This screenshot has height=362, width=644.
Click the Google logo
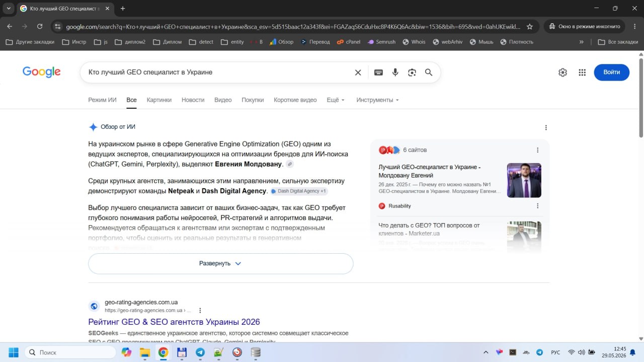41,72
